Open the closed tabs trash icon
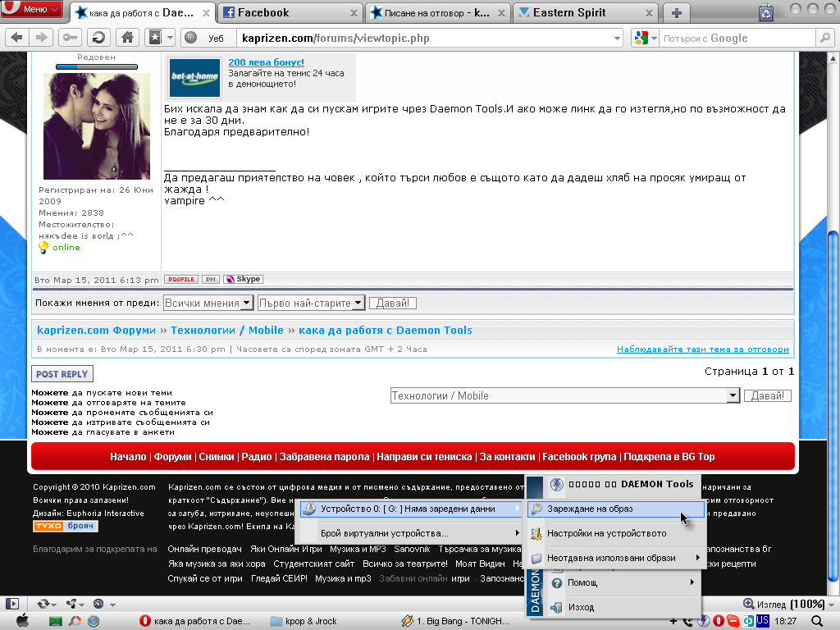840x630 pixels. (x=766, y=13)
